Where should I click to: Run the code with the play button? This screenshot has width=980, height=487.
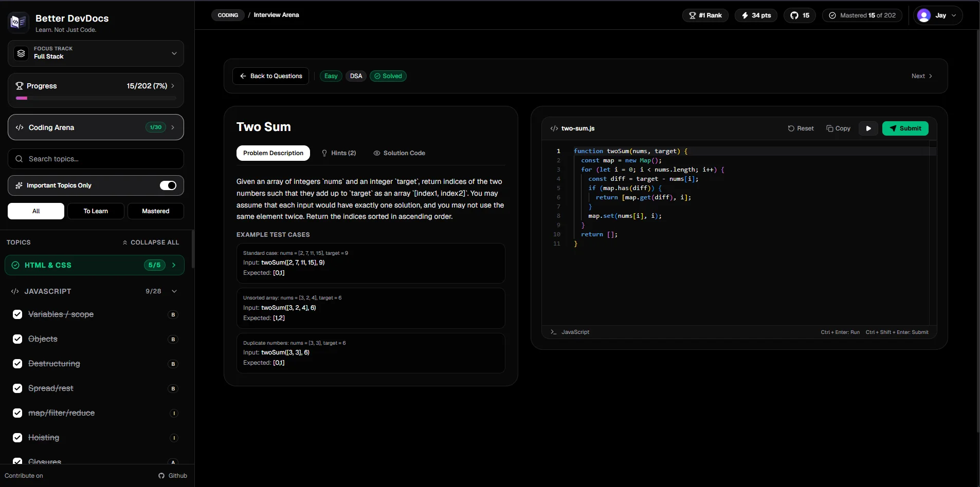pos(868,128)
